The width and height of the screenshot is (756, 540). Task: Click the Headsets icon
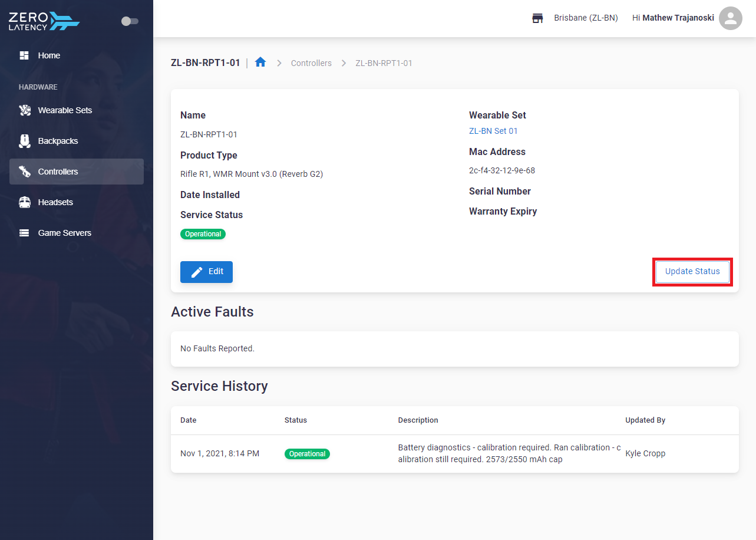(x=24, y=202)
